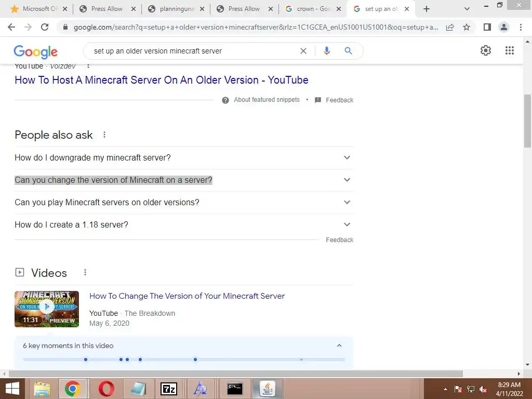The width and height of the screenshot is (532, 399).
Task: Click the last key moment dot
Action: (x=301, y=360)
